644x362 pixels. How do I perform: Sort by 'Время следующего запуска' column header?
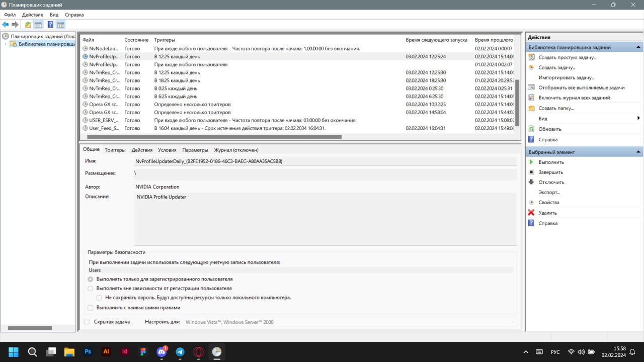point(438,40)
